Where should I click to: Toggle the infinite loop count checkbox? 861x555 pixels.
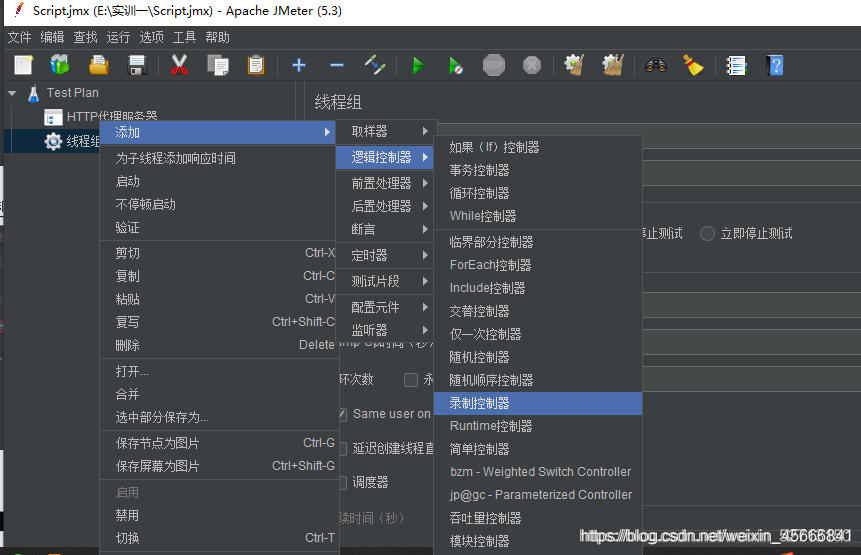coord(411,380)
